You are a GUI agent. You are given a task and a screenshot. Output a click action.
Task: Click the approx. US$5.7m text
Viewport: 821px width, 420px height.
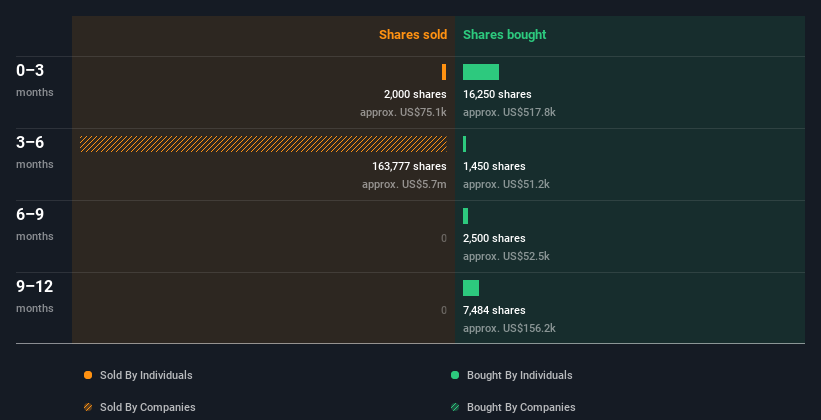click(404, 184)
